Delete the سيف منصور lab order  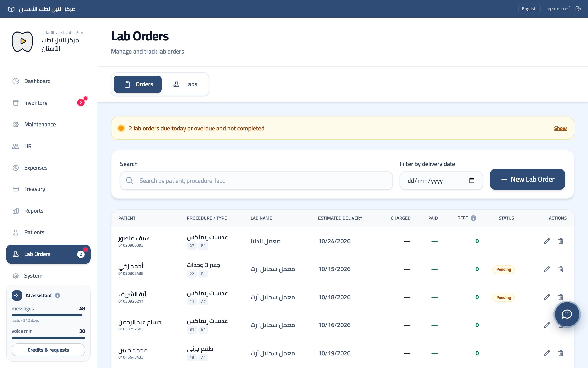[x=561, y=241]
